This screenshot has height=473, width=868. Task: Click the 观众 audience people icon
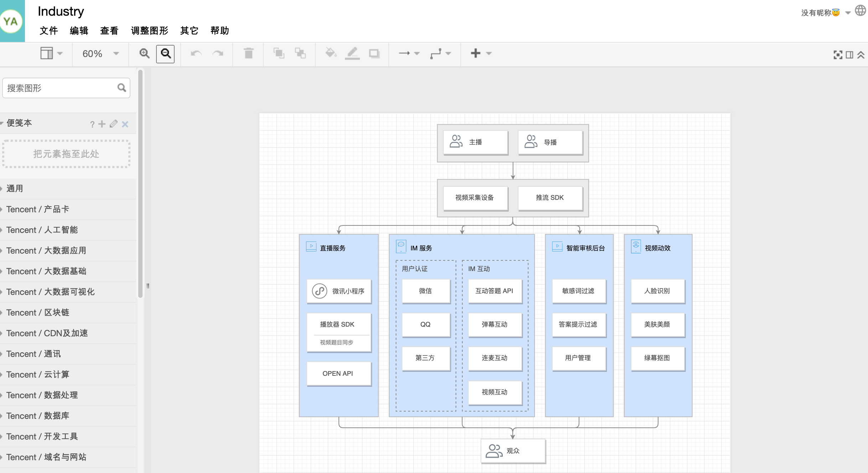point(494,451)
